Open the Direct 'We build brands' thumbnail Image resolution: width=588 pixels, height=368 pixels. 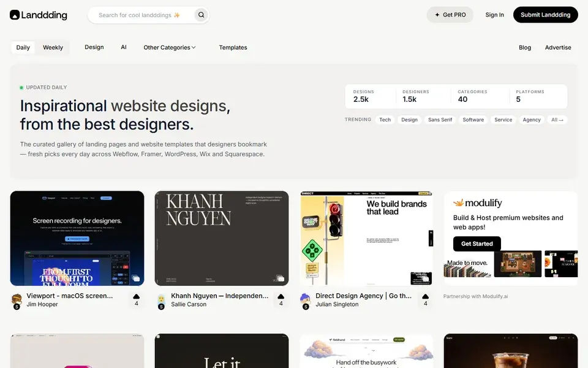pyautogui.click(x=366, y=238)
